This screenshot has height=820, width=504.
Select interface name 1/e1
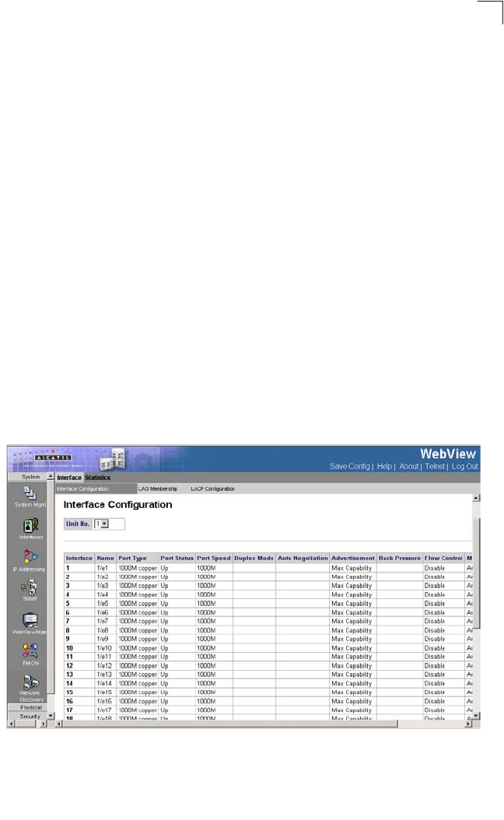[x=103, y=568]
